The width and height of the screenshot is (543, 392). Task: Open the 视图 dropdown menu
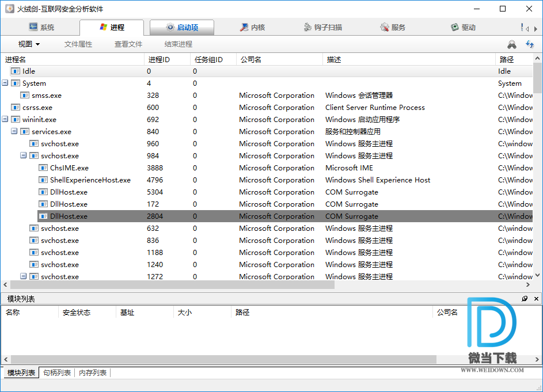[29, 44]
